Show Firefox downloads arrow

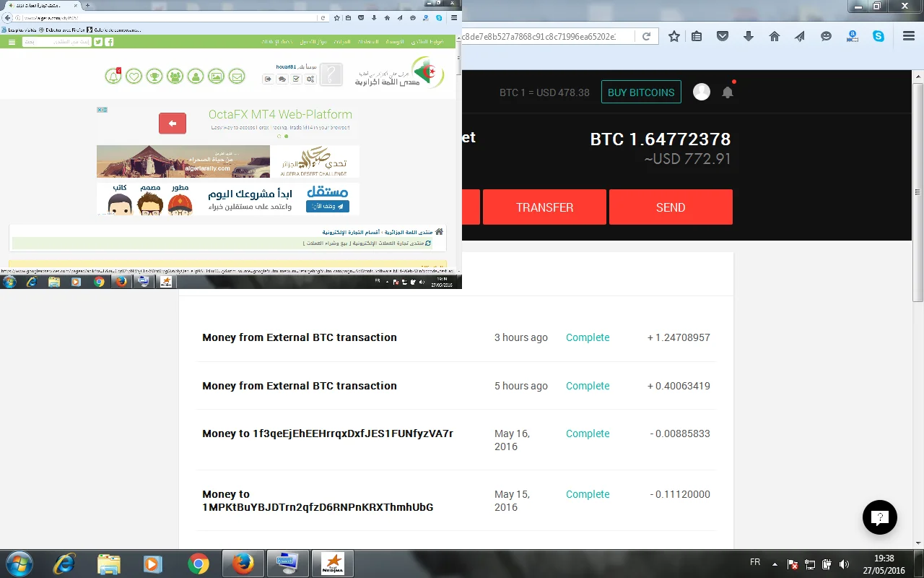(x=748, y=36)
